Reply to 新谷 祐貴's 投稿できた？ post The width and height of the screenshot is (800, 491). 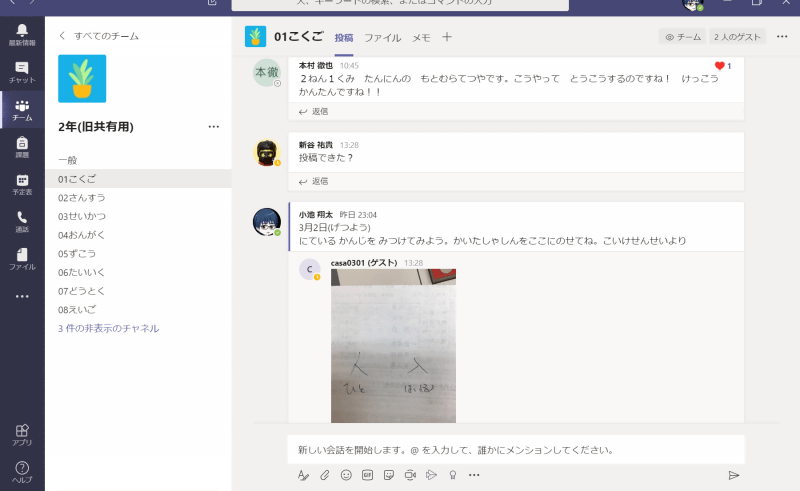[x=314, y=181]
